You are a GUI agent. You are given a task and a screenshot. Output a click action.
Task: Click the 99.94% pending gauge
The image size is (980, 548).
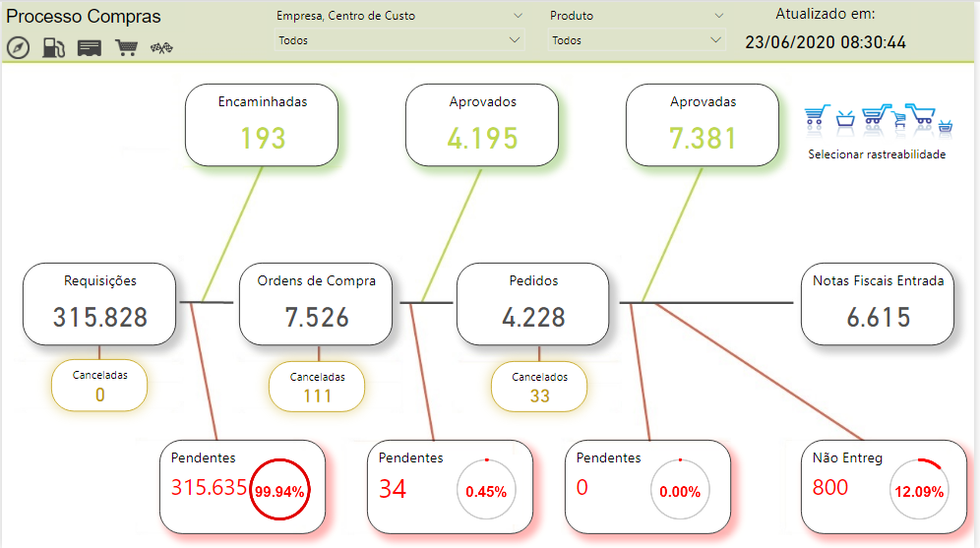tap(279, 490)
